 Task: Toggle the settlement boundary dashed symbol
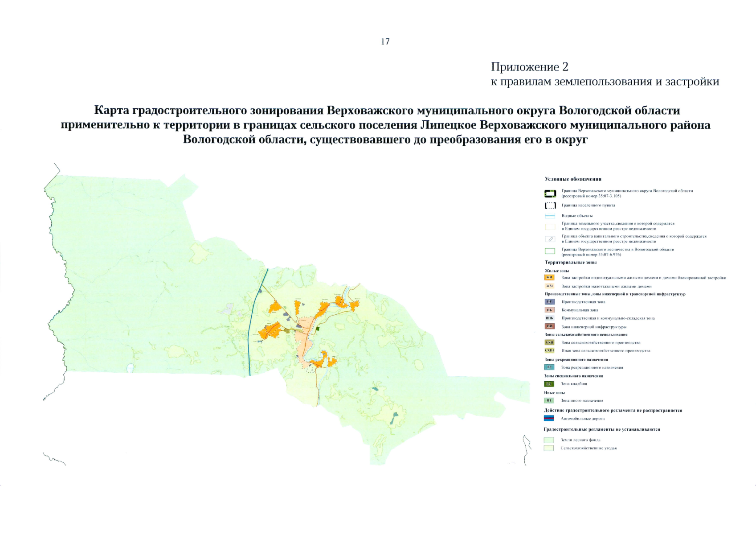(549, 205)
